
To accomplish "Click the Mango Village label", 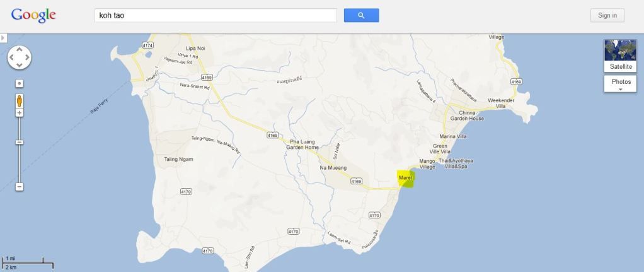I will pos(427,164).
